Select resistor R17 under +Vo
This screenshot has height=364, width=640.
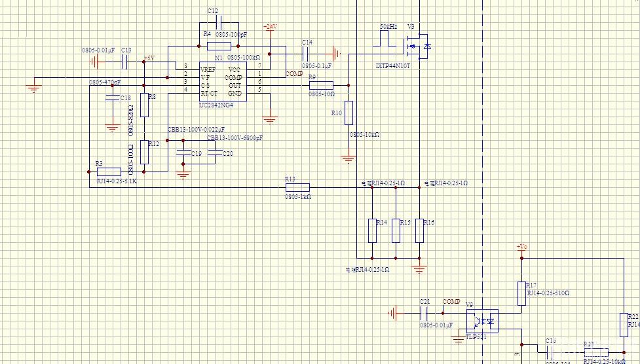coord(521,293)
